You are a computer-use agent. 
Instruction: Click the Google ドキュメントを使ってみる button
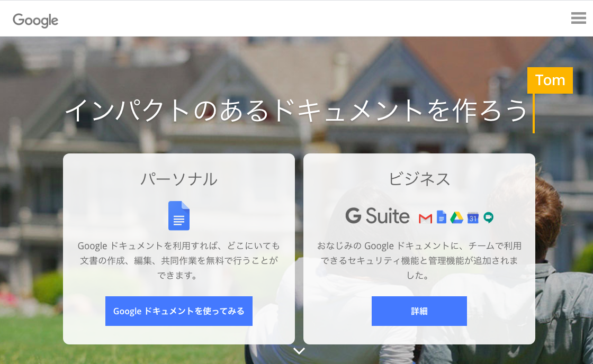(179, 311)
